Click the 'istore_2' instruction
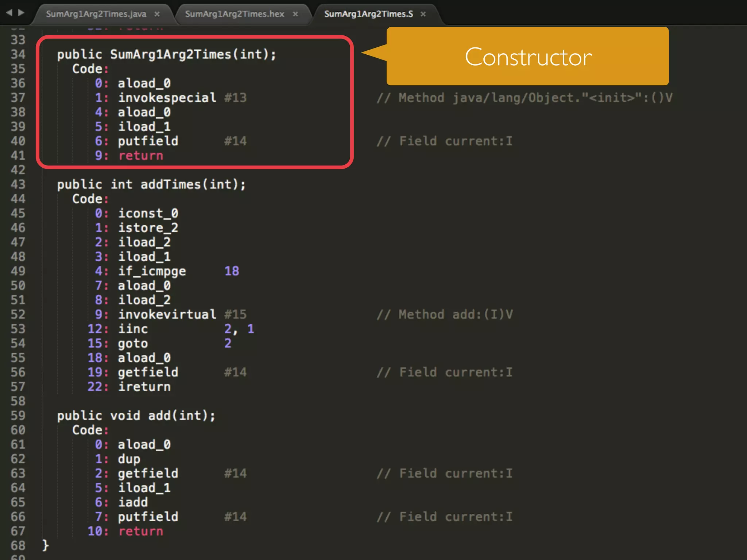Screen dimensions: 747x560 pos(148,228)
